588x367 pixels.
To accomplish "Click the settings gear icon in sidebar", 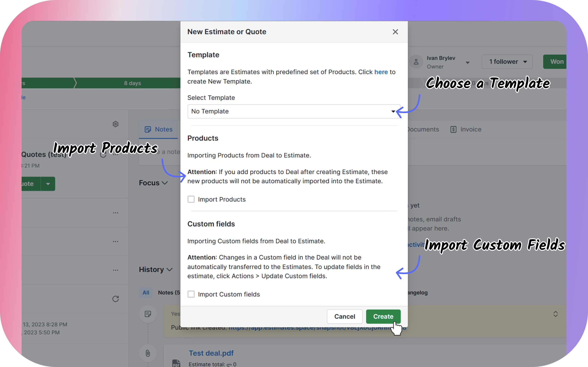I will tap(115, 124).
